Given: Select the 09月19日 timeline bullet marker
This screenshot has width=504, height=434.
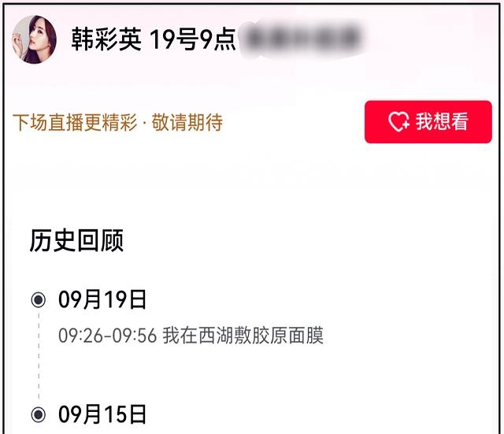Looking at the screenshot, I should click(39, 300).
